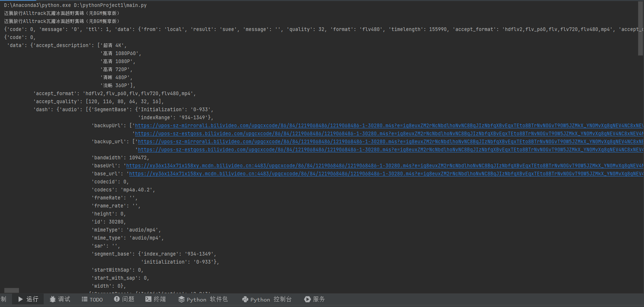The image size is (644, 307).
Task: Click the 'width': 0 line
Action: (x=108, y=286)
